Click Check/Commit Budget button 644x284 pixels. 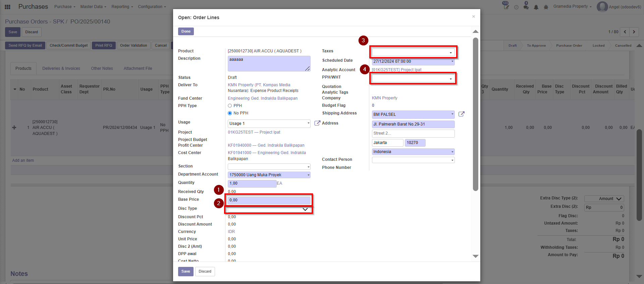point(68,45)
